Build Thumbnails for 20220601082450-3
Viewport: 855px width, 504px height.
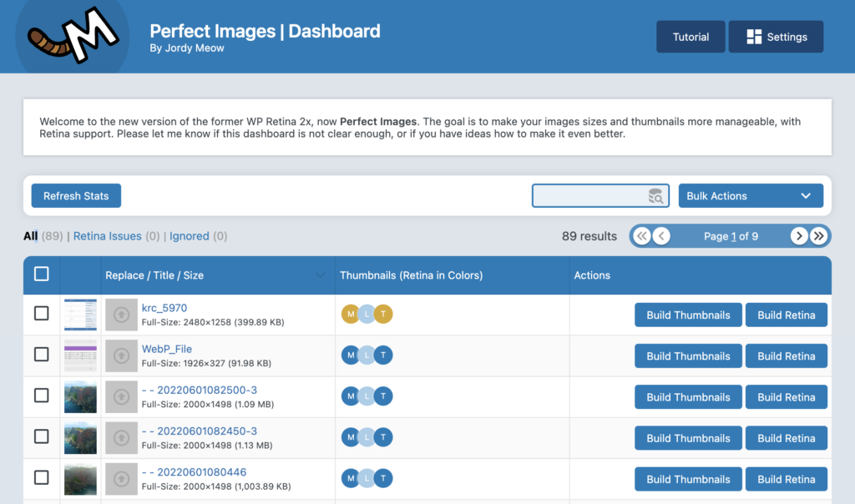tap(688, 438)
